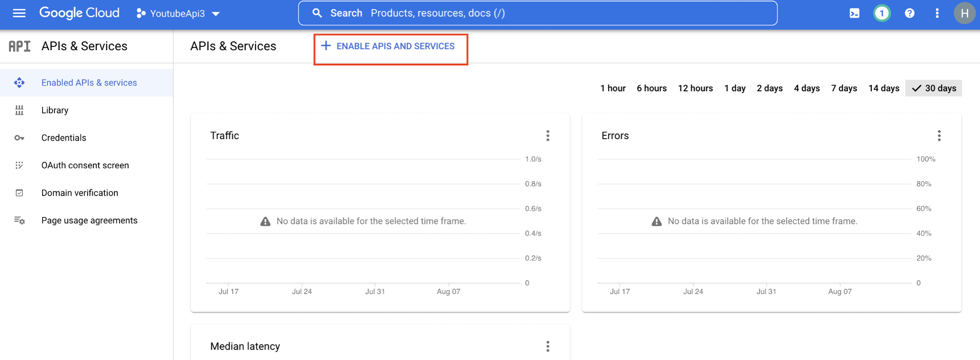Open the top bar three-dot settings menu

tap(937, 13)
